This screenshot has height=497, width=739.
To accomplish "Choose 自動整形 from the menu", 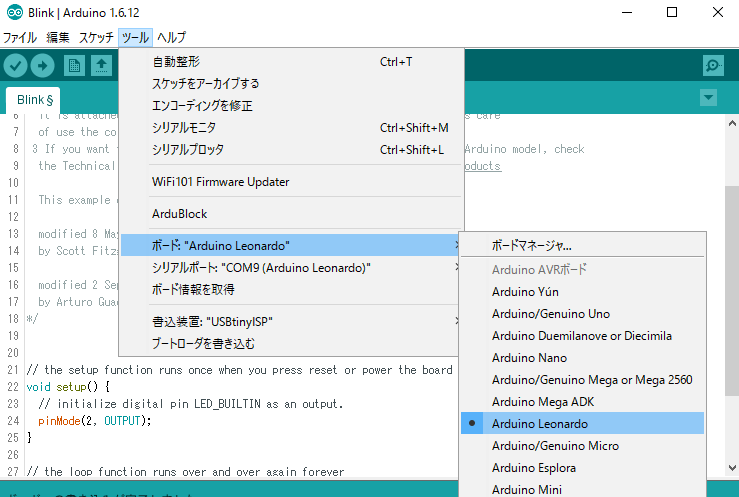I will (290, 62).
